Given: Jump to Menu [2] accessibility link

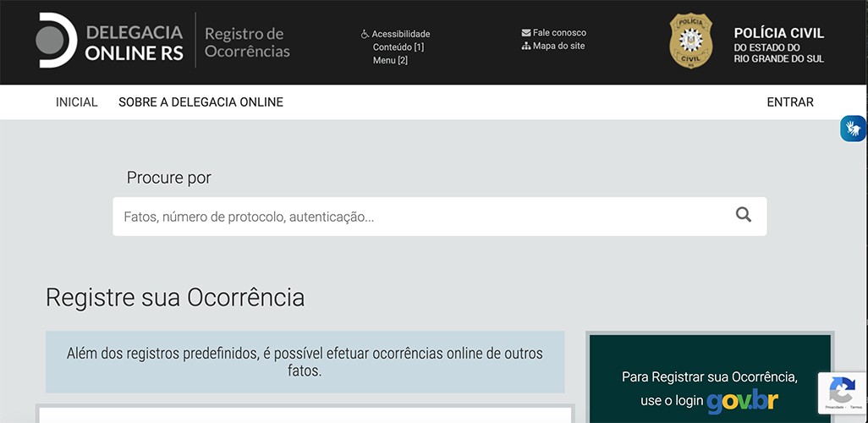Looking at the screenshot, I should (x=390, y=60).
